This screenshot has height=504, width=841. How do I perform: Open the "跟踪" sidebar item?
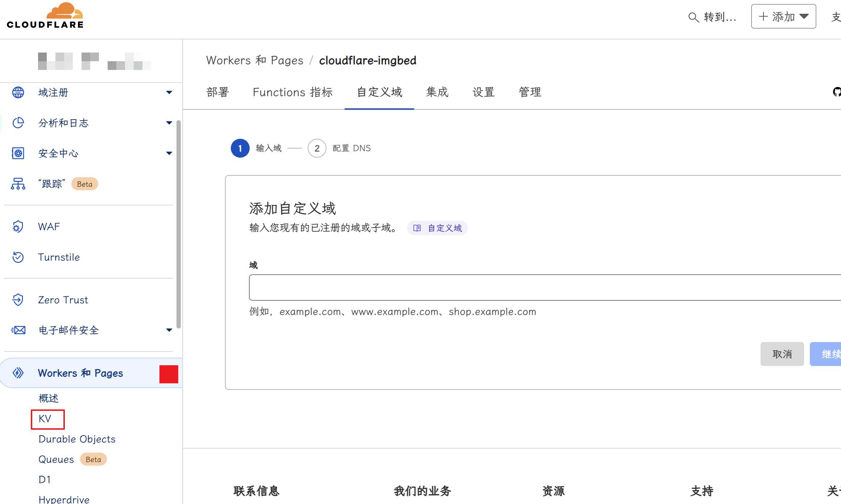click(52, 184)
